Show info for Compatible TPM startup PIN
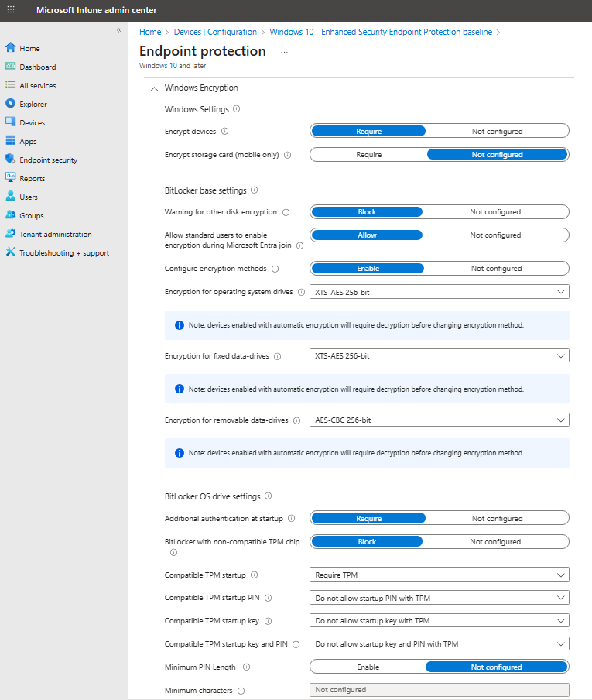The image size is (592, 700). click(268, 598)
